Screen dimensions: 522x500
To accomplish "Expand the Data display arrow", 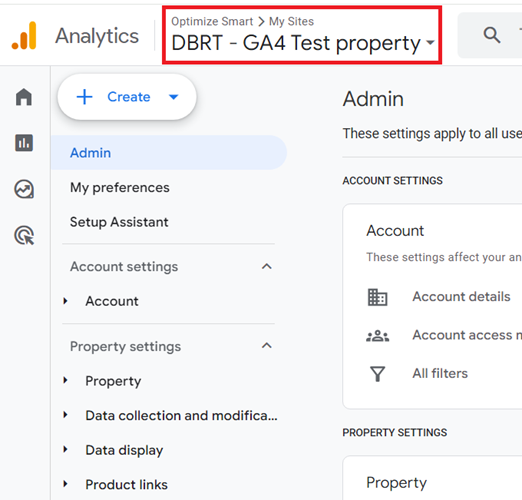I will pos(65,450).
